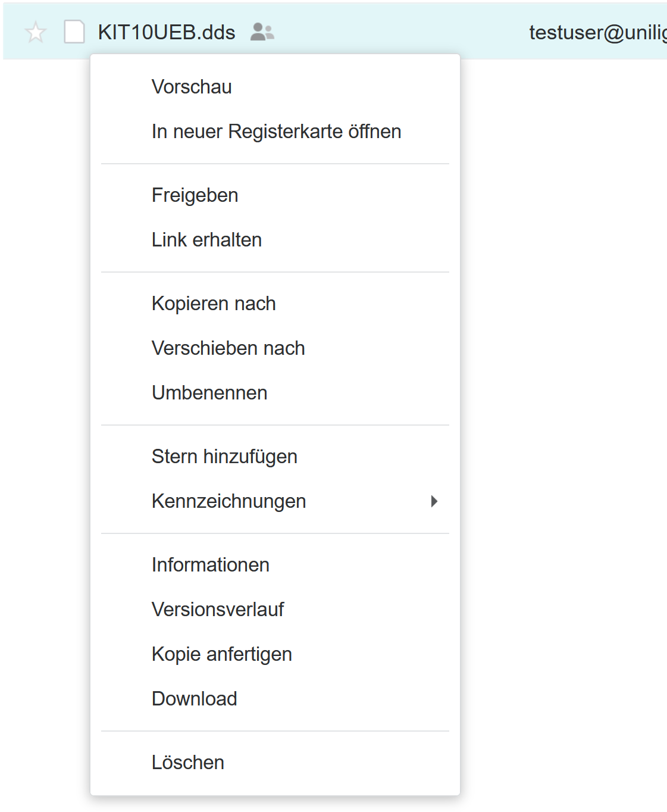Open Versionsverlauf for the file
This screenshot has width=667, height=812.
tap(218, 610)
